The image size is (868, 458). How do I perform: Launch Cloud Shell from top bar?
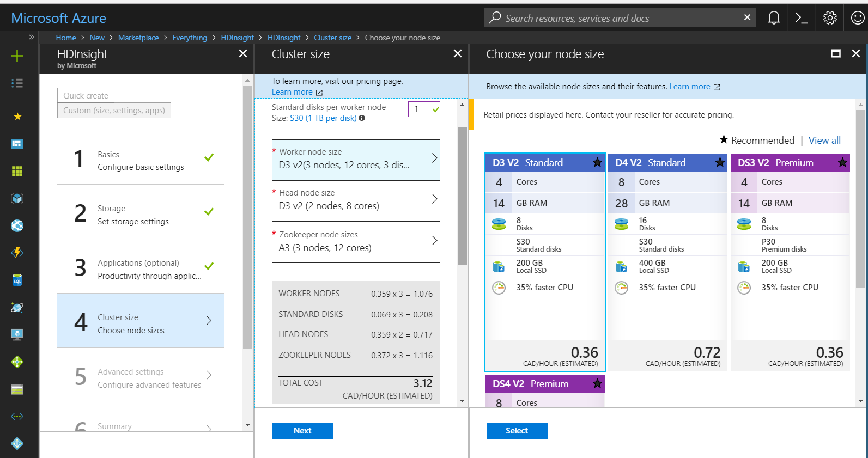802,18
